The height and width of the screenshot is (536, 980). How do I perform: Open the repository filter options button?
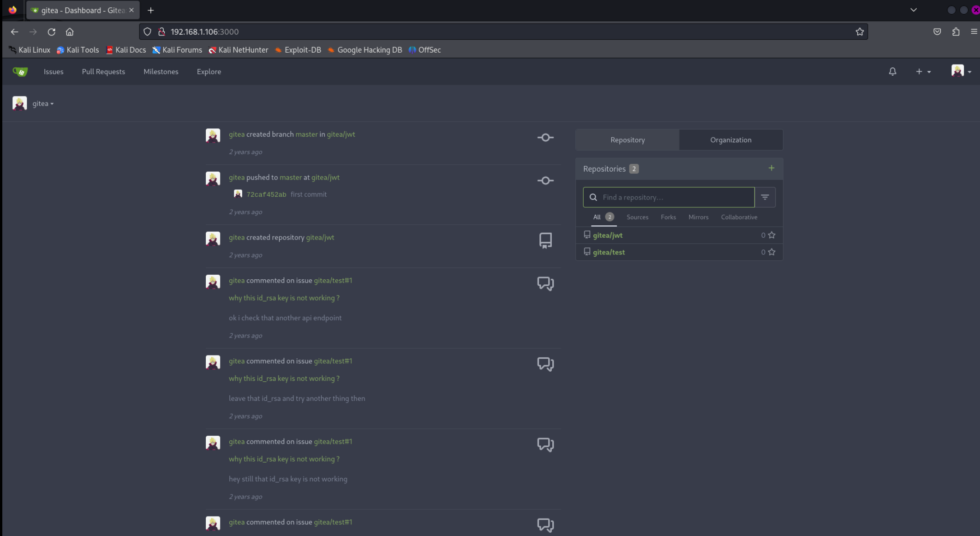[x=765, y=197]
